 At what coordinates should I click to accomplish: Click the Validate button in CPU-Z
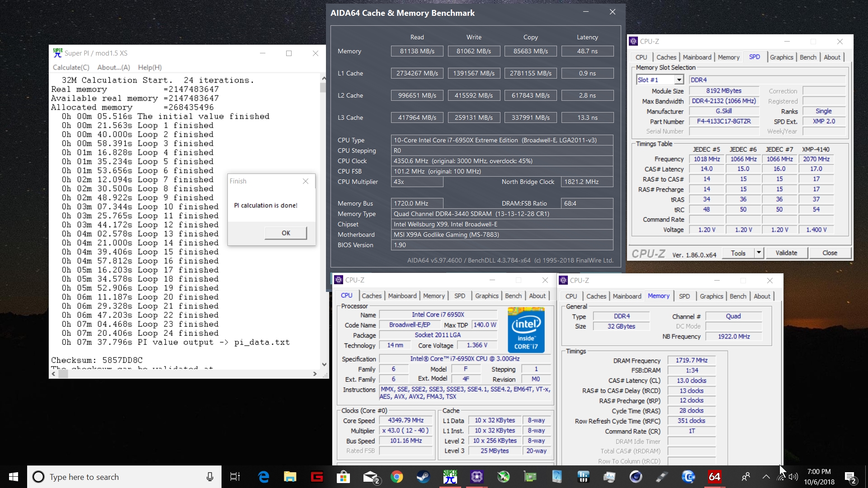(x=786, y=253)
